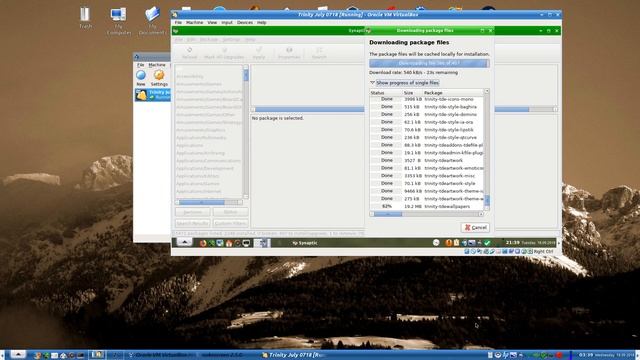Screen dimensions: 640x360
Task: Open the Trash desktop icon
Action: 85,17
